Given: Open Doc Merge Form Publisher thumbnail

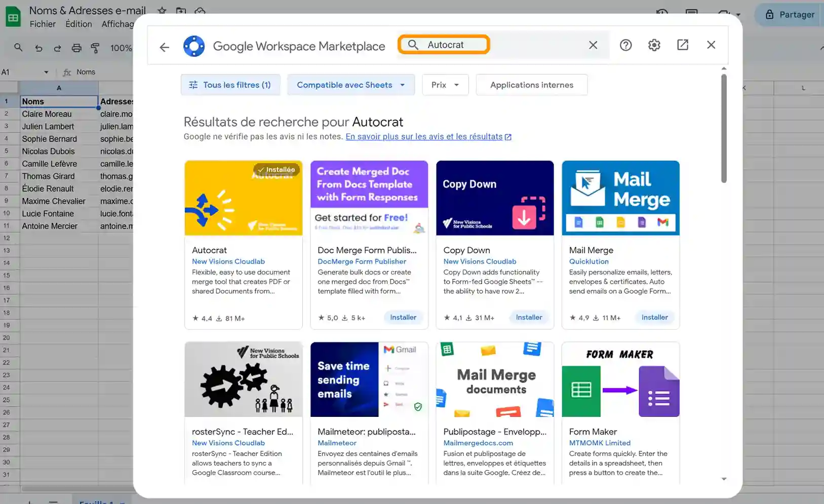Looking at the screenshot, I should pos(369,198).
